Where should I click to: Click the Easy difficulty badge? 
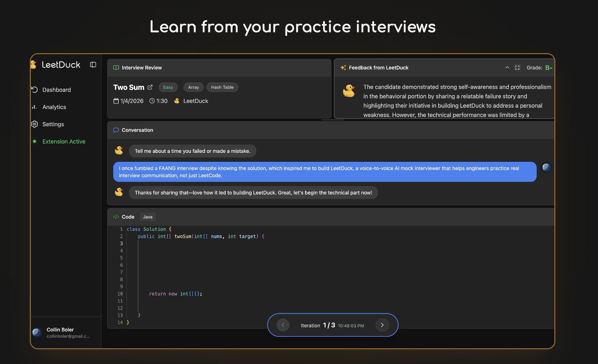pyautogui.click(x=168, y=87)
